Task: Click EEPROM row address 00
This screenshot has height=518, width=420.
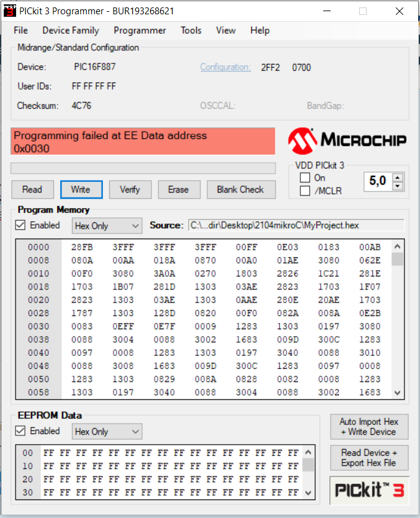Action: [x=28, y=453]
